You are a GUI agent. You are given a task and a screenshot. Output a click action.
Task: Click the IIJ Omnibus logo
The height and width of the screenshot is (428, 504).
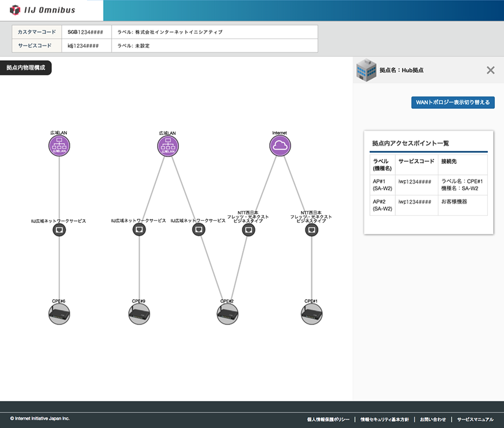[43, 10]
